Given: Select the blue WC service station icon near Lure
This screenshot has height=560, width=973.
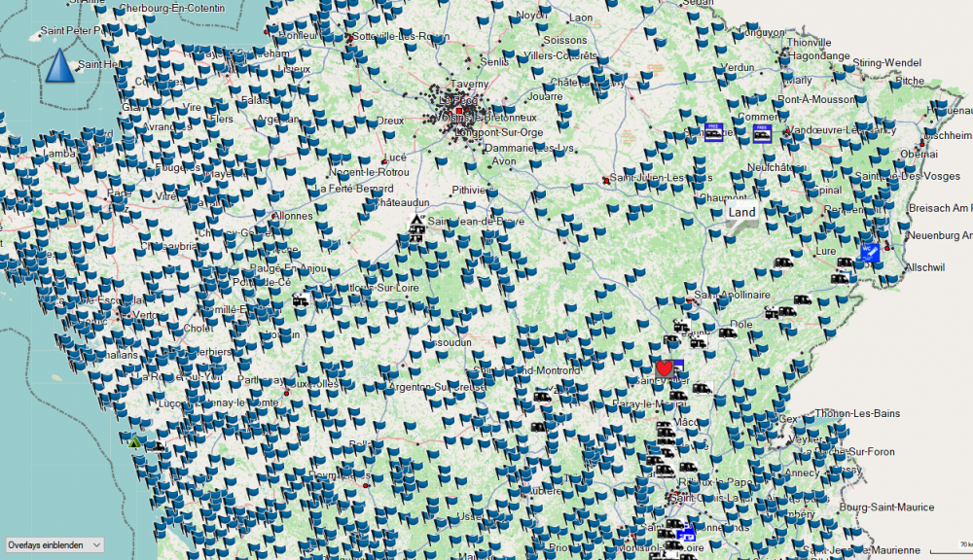Looking at the screenshot, I should 870,253.
